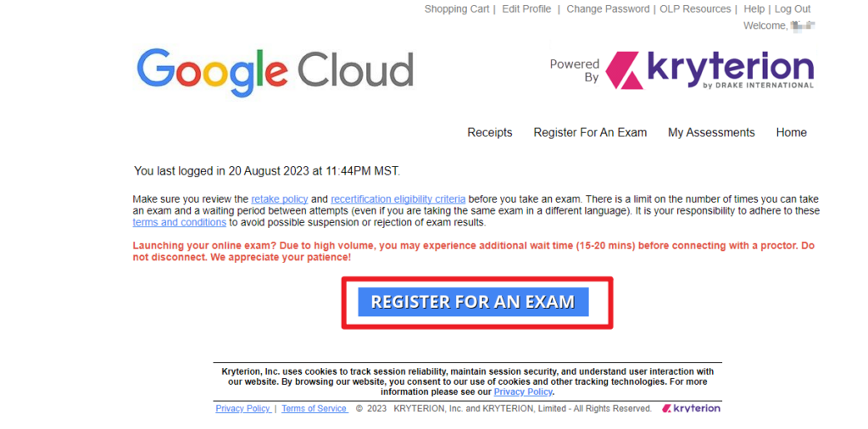The height and width of the screenshot is (429, 868).
Task: Click the small Kryterion footer logo
Action: click(691, 409)
